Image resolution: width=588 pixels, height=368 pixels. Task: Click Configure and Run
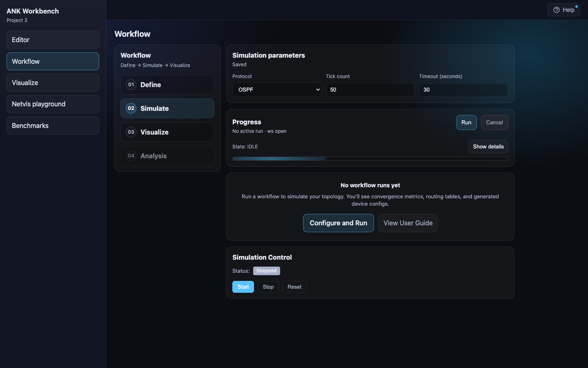(x=338, y=223)
